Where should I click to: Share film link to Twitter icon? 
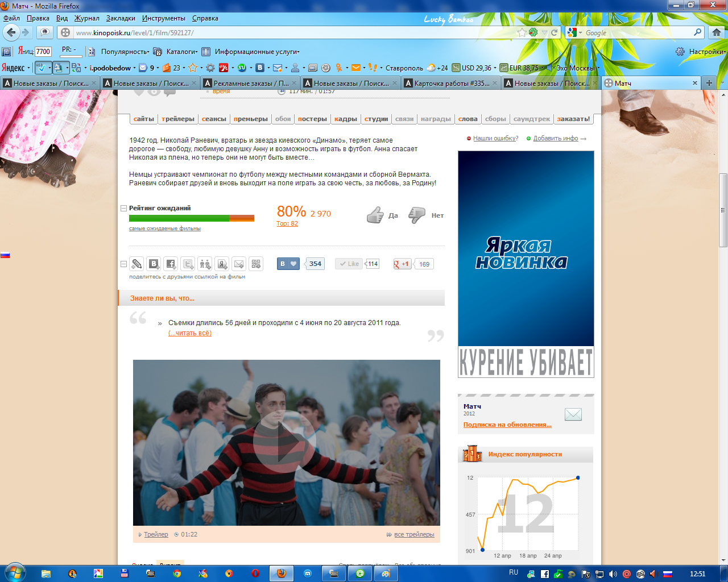tap(188, 264)
